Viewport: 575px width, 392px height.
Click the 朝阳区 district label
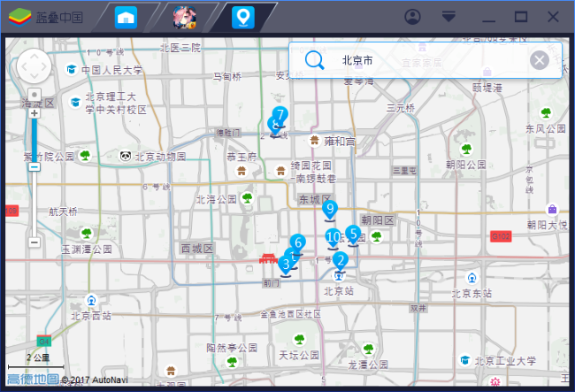point(378,220)
